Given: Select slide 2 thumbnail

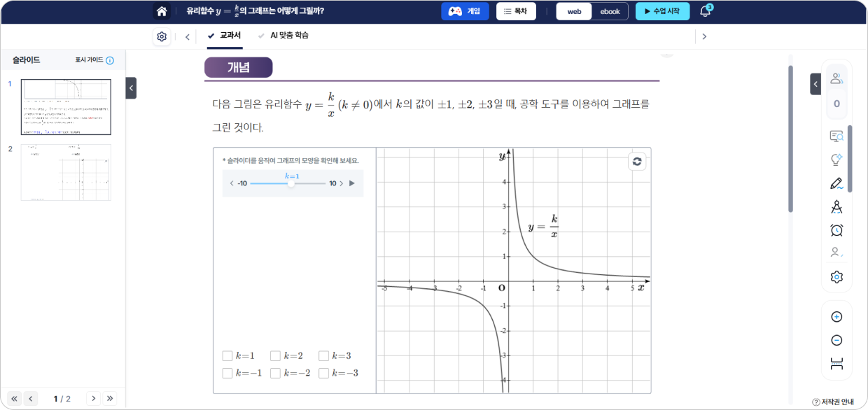Looking at the screenshot, I should coord(66,172).
